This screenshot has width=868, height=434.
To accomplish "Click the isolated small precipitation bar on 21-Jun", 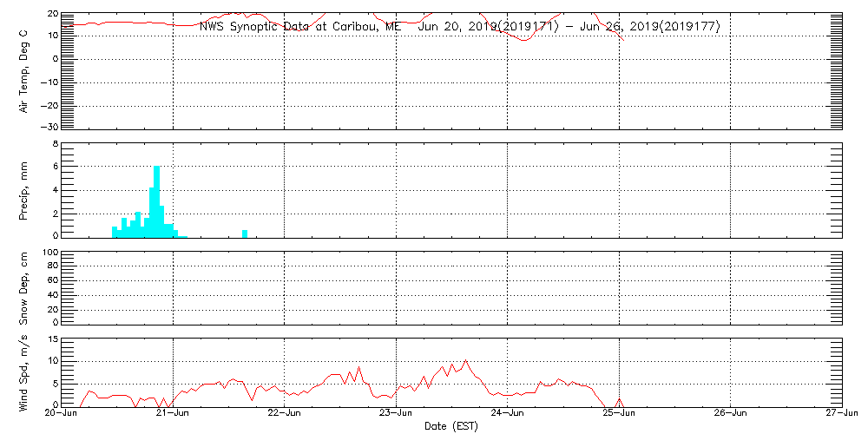I will (245, 233).
